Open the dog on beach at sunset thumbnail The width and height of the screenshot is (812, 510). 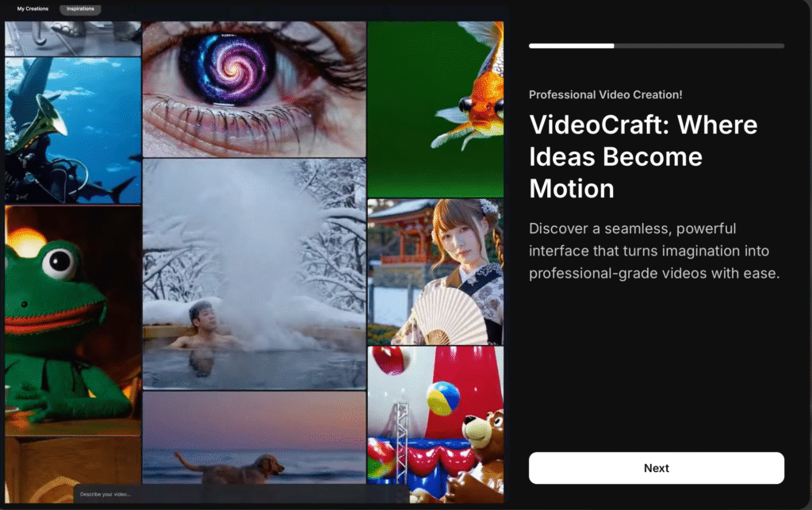pyautogui.click(x=254, y=438)
